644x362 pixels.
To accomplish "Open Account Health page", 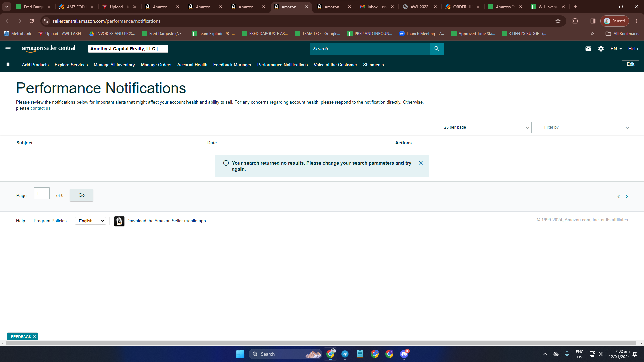I will tap(192, 65).
